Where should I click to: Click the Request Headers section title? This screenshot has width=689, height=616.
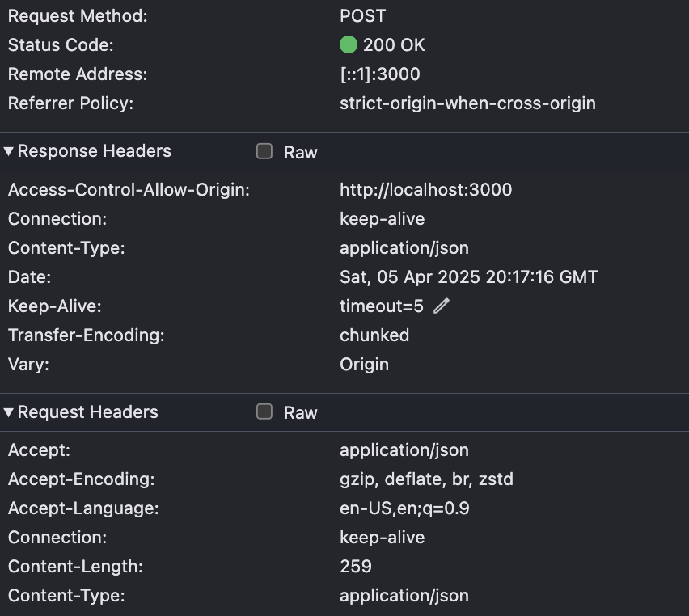pyautogui.click(x=88, y=412)
